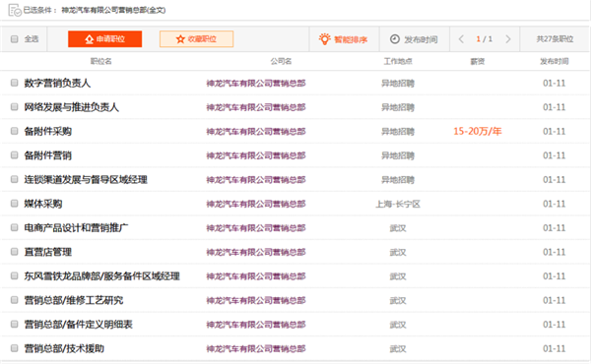Viewport: 591px width, 364px height.
Task: Sort by 智能排序
Action: point(343,39)
